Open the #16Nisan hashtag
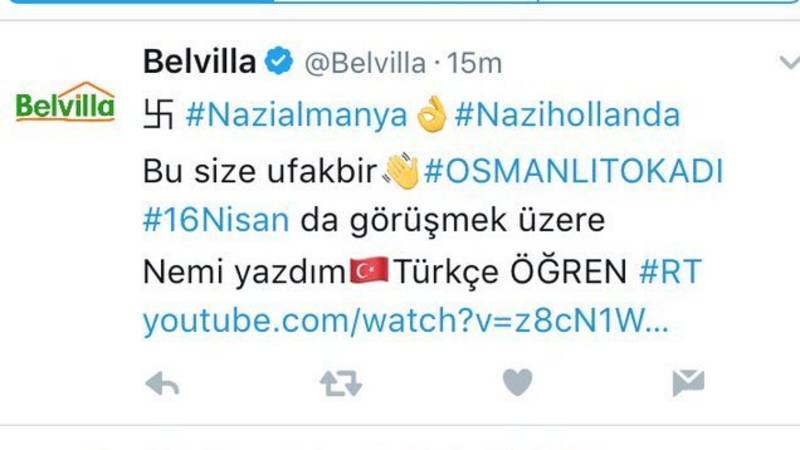The height and width of the screenshot is (450, 800). pyautogui.click(x=216, y=220)
